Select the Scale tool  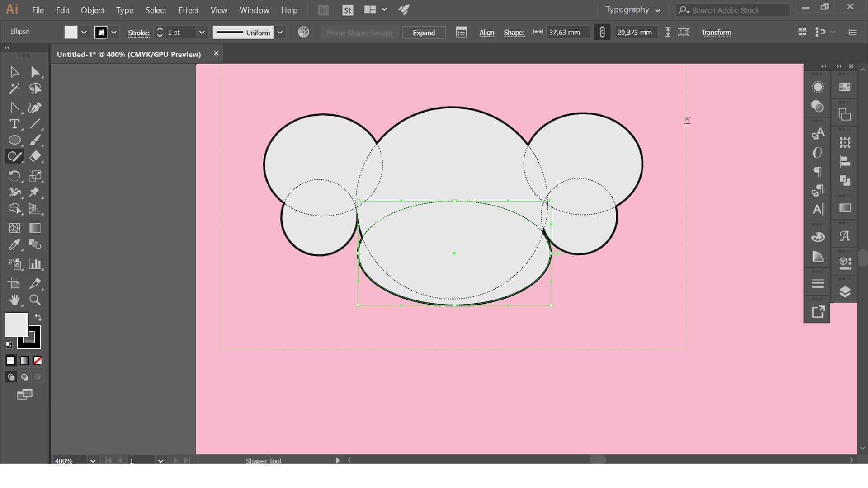tap(35, 176)
